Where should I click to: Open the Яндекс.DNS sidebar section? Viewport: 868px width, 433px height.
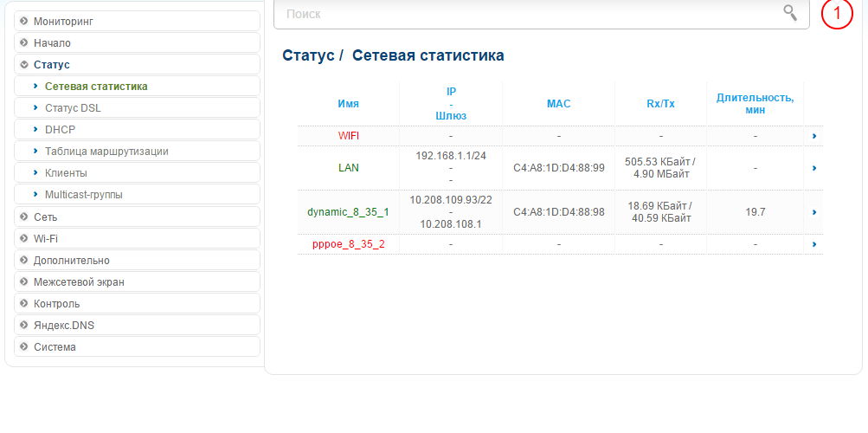coord(63,325)
